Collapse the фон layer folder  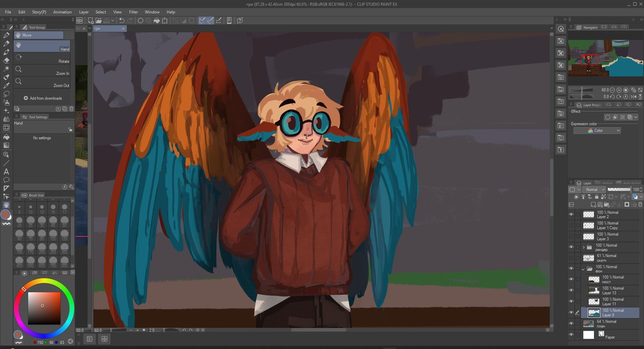click(584, 268)
